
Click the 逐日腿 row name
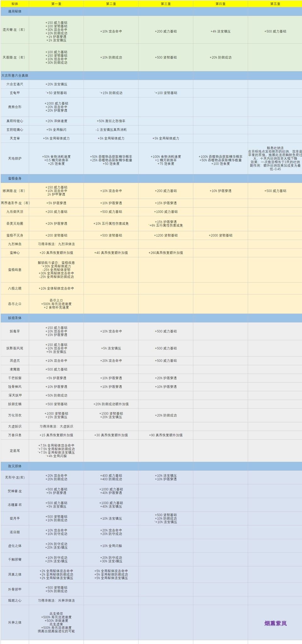point(15,532)
